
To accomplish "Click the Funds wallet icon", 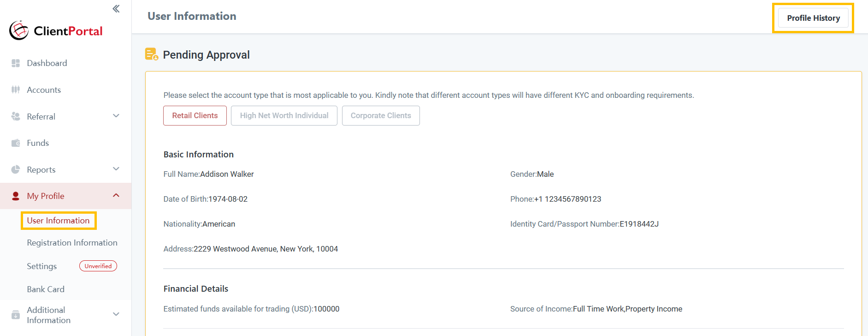I will click(16, 143).
